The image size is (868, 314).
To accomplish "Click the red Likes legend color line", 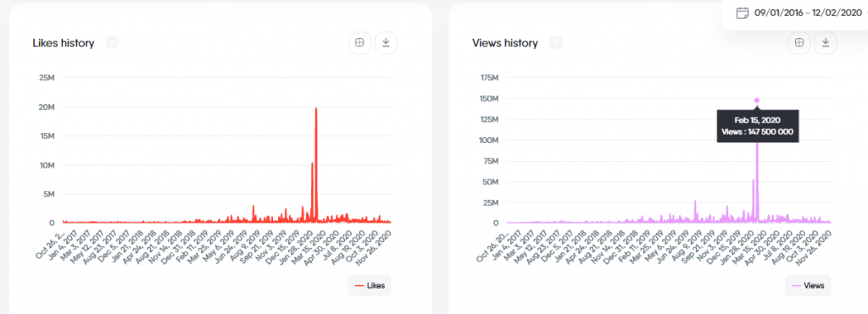I will [x=359, y=286].
